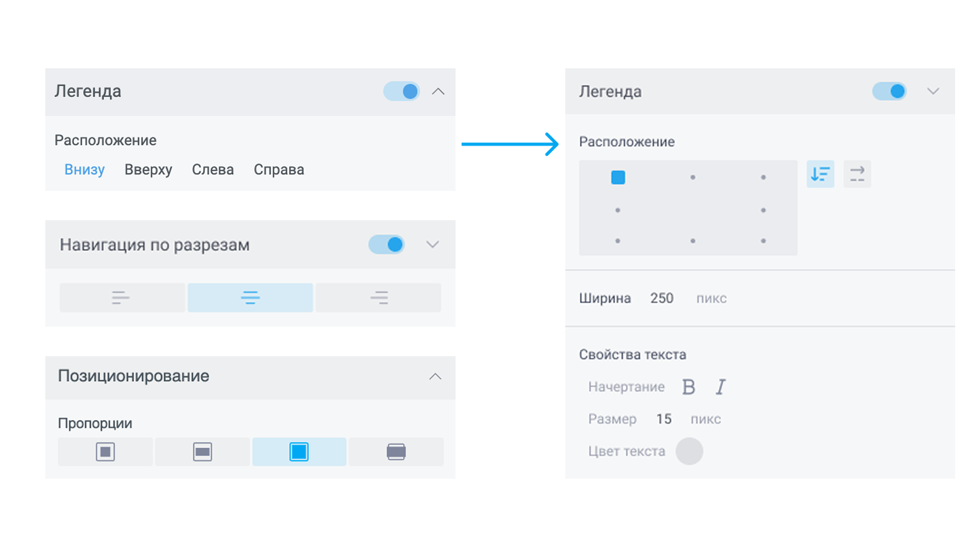Viewport: 980px width, 547px height.
Task: Toggle italic text style I
Action: point(720,387)
